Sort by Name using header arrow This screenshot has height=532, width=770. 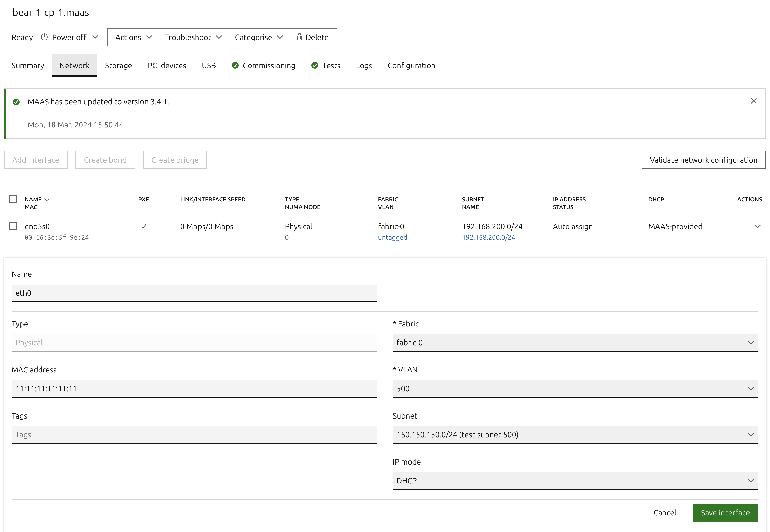point(47,199)
